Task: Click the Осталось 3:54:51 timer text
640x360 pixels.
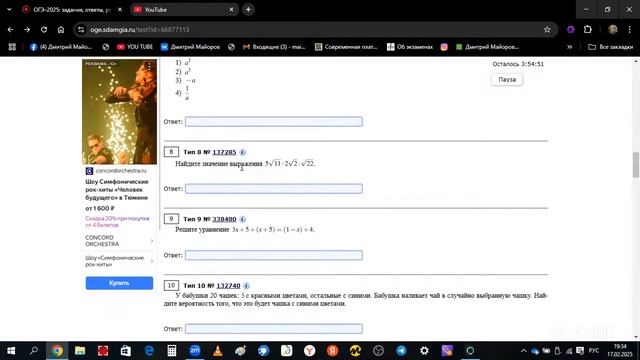Action: click(518, 64)
